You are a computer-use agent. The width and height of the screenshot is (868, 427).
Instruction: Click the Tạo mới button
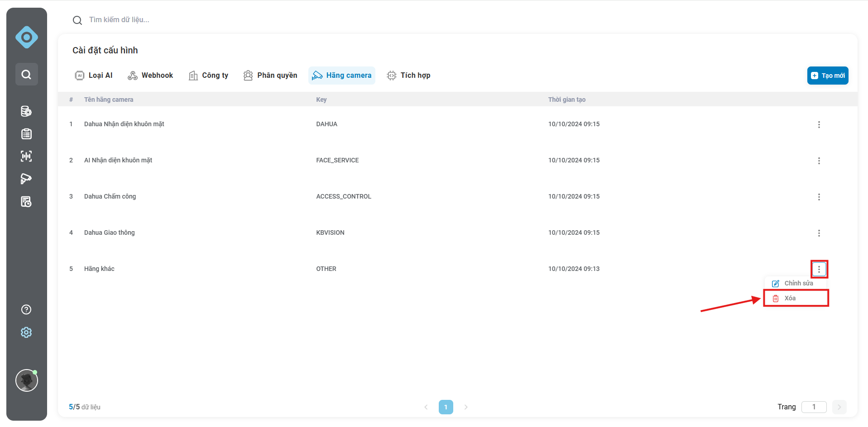tap(828, 76)
